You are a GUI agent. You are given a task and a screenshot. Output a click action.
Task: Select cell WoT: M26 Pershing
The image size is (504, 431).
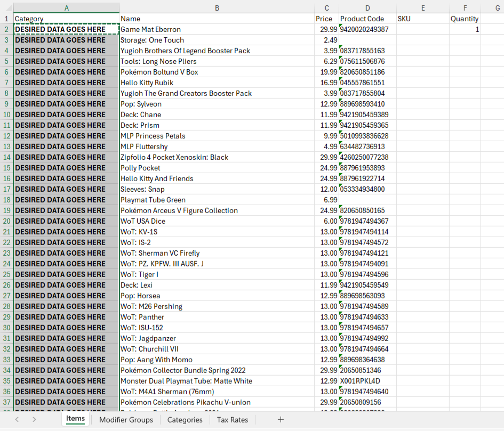217,306
